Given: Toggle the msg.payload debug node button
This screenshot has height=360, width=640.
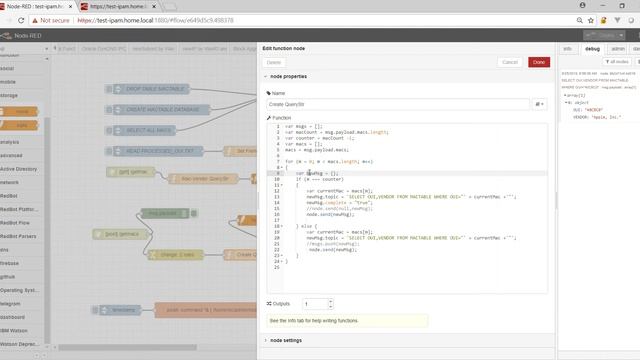Looking at the screenshot, I should click(x=194, y=213).
